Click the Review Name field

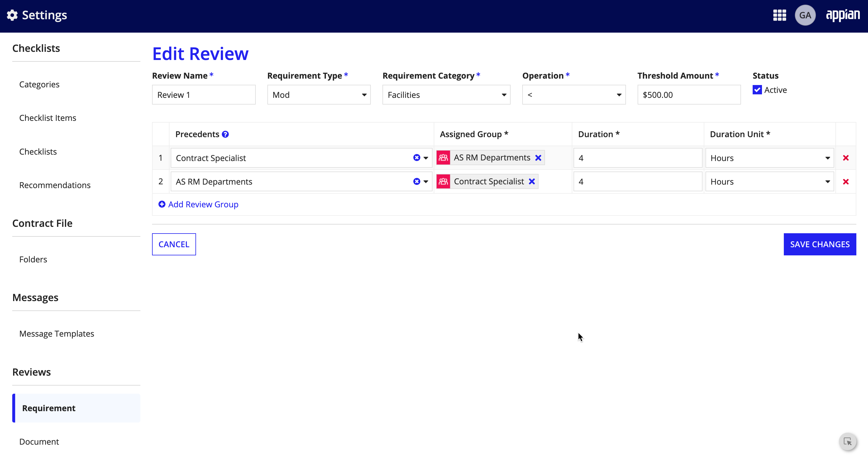(x=204, y=95)
